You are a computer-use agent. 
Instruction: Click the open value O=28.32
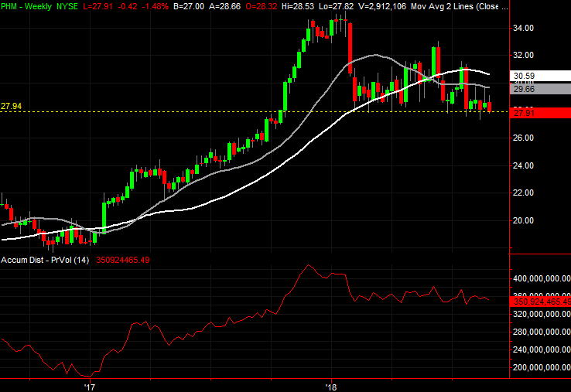(x=261, y=6)
